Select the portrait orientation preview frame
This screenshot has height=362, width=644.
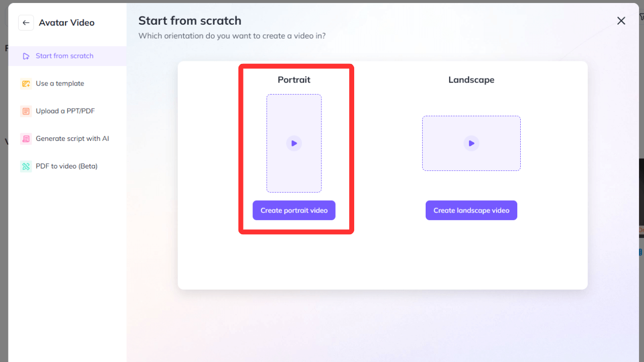point(294,143)
